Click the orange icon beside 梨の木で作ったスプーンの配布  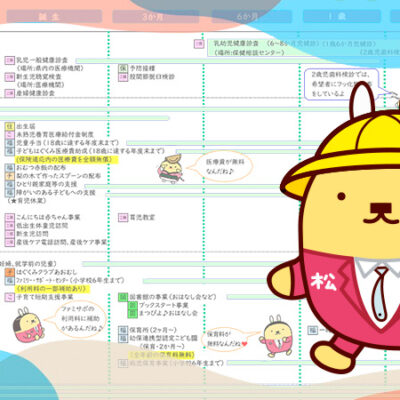(x=10, y=176)
